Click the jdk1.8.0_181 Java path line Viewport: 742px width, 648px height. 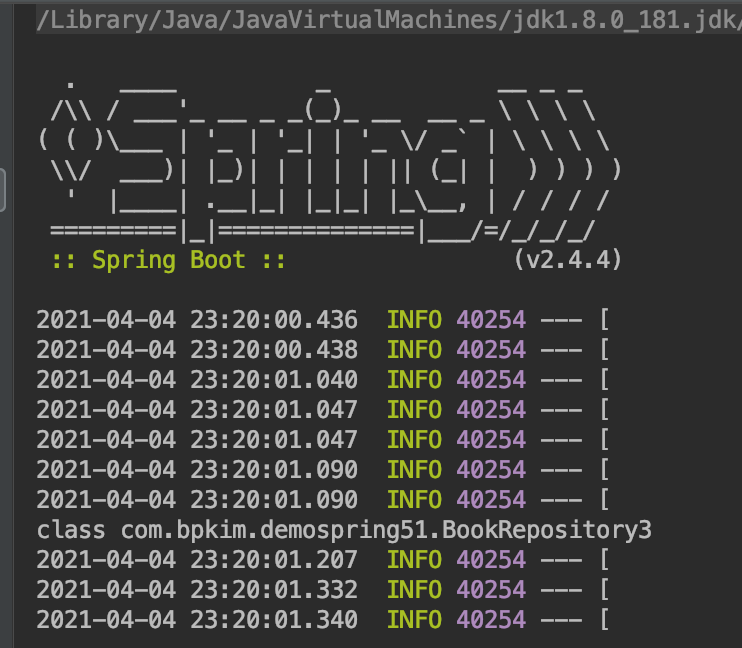pyautogui.click(x=389, y=20)
